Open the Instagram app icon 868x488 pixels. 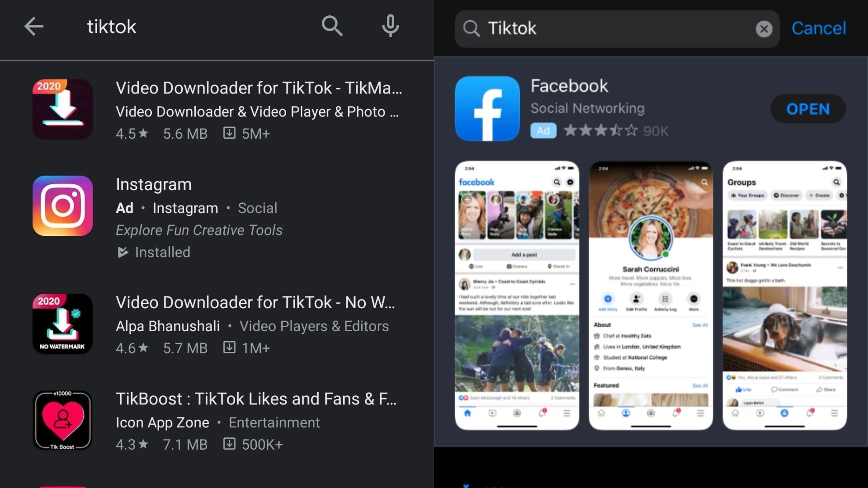point(62,206)
